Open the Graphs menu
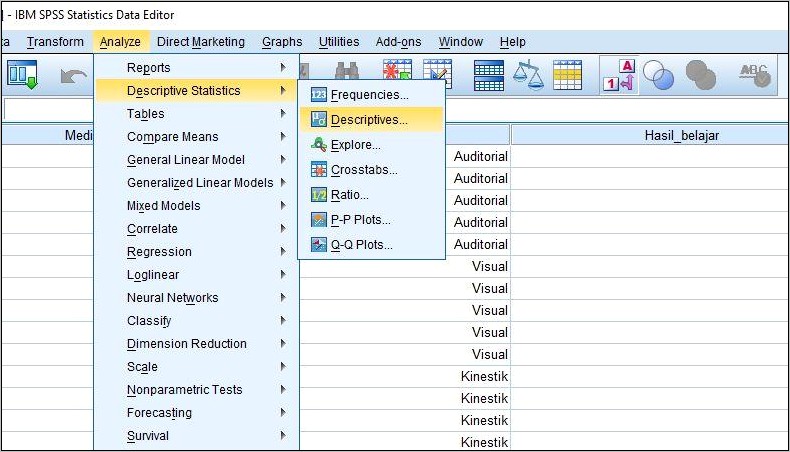 click(282, 42)
